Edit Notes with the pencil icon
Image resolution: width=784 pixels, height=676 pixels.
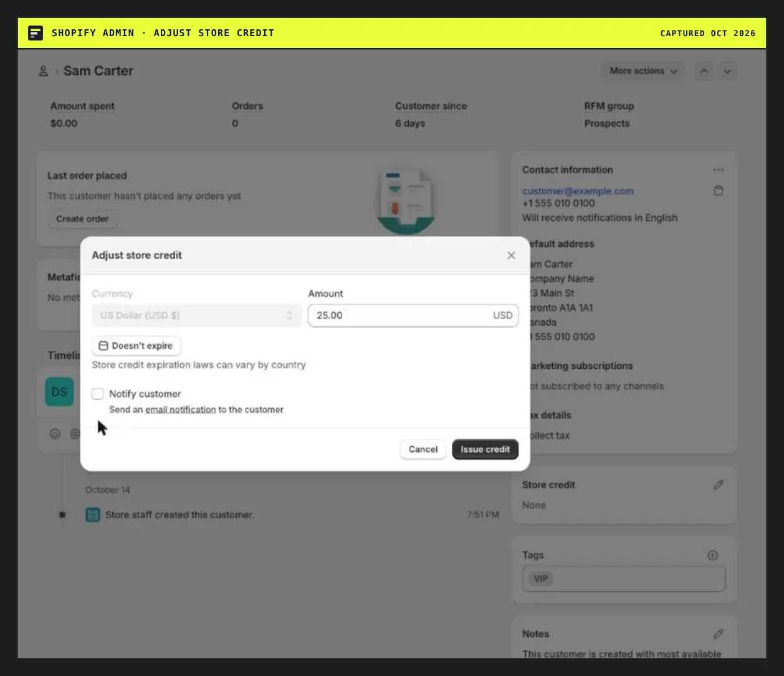pyautogui.click(x=719, y=634)
